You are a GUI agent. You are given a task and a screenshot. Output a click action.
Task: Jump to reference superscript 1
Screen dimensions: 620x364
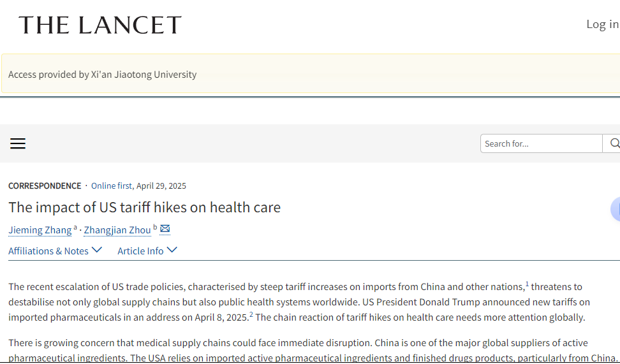527,284
